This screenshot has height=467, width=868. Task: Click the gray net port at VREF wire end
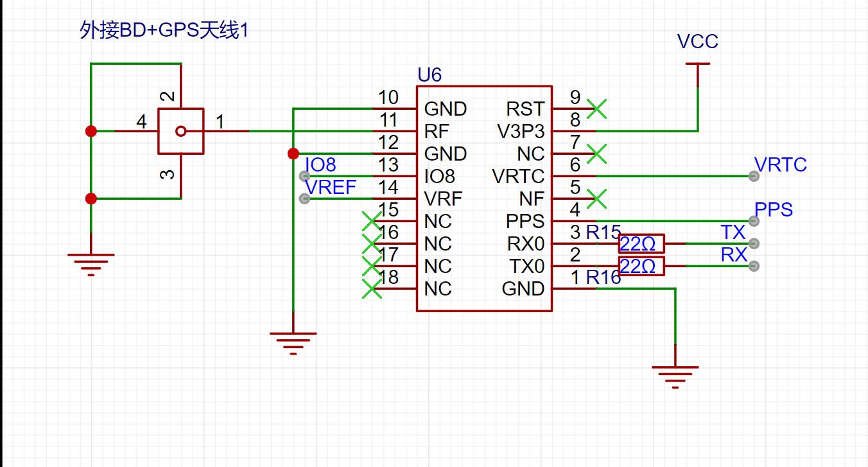coord(305,198)
